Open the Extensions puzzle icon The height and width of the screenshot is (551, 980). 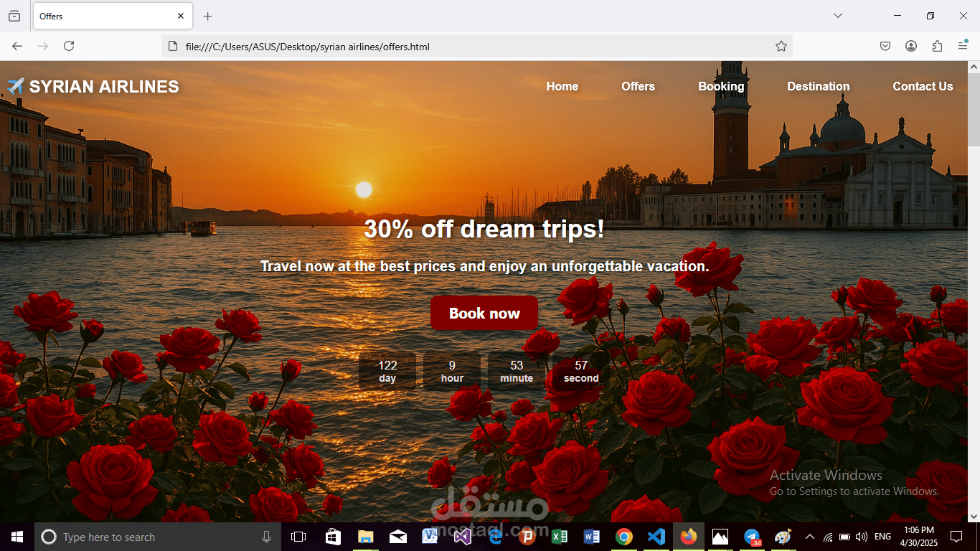(937, 46)
